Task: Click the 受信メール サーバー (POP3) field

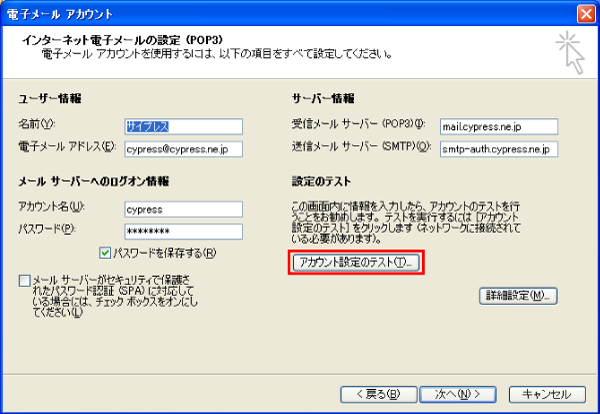Action: coord(499,126)
